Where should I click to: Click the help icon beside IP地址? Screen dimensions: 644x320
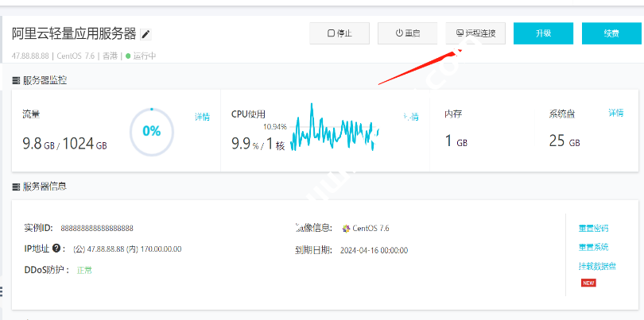click(56, 249)
